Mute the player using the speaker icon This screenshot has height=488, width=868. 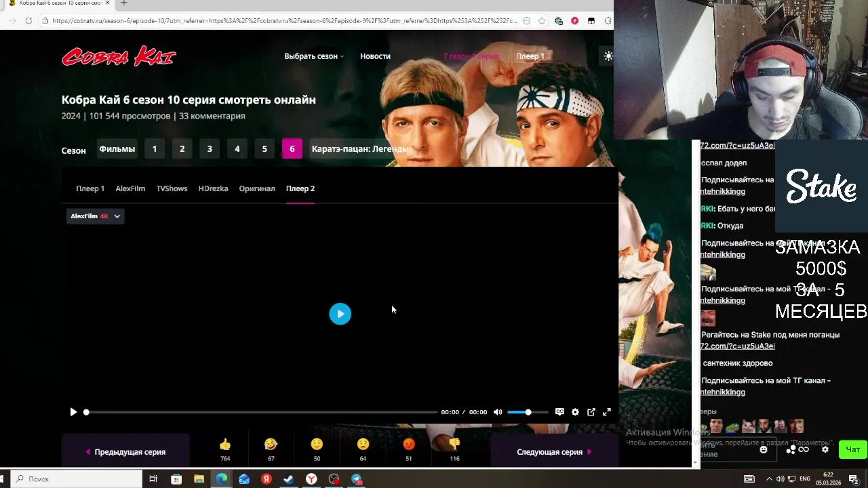click(x=498, y=412)
